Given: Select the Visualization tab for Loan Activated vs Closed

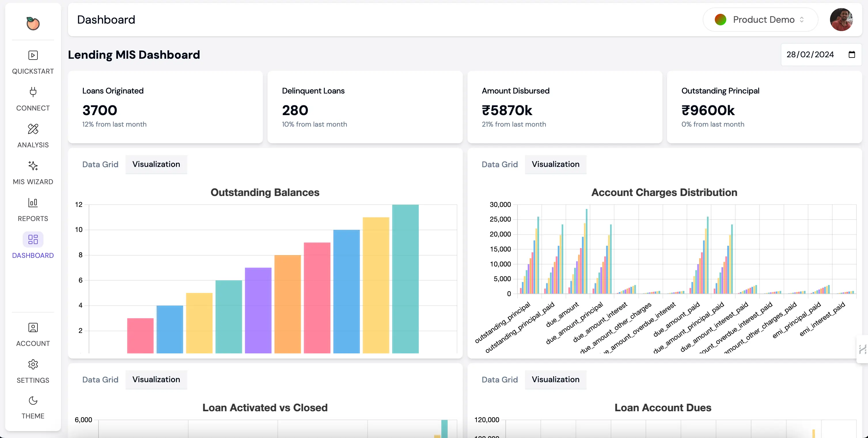Looking at the screenshot, I should [x=156, y=379].
